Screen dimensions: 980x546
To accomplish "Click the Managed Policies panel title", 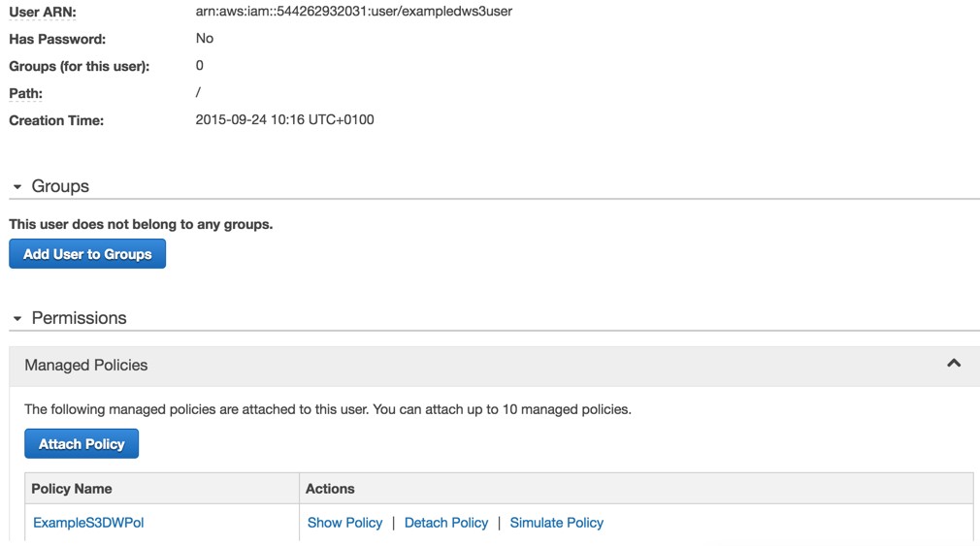I will (86, 365).
